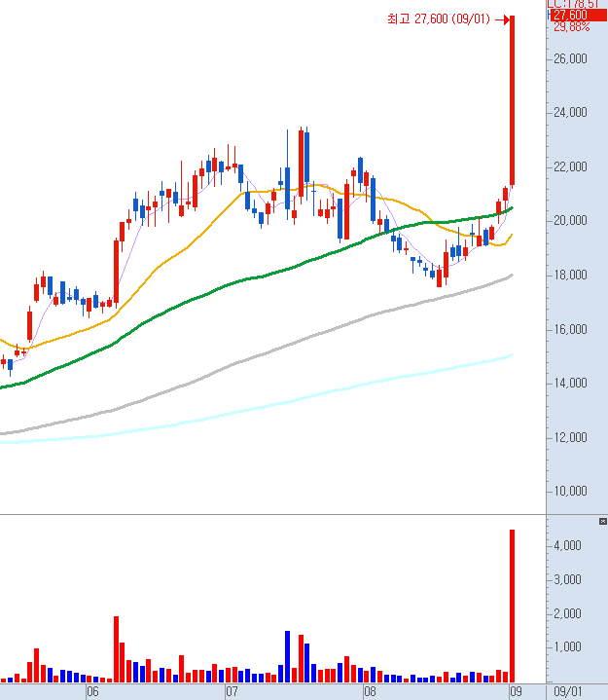Click the '최고 27,600 (09/01)' high annotation
Image resolution: width=608 pixels, height=700 pixels.
click(x=439, y=19)
